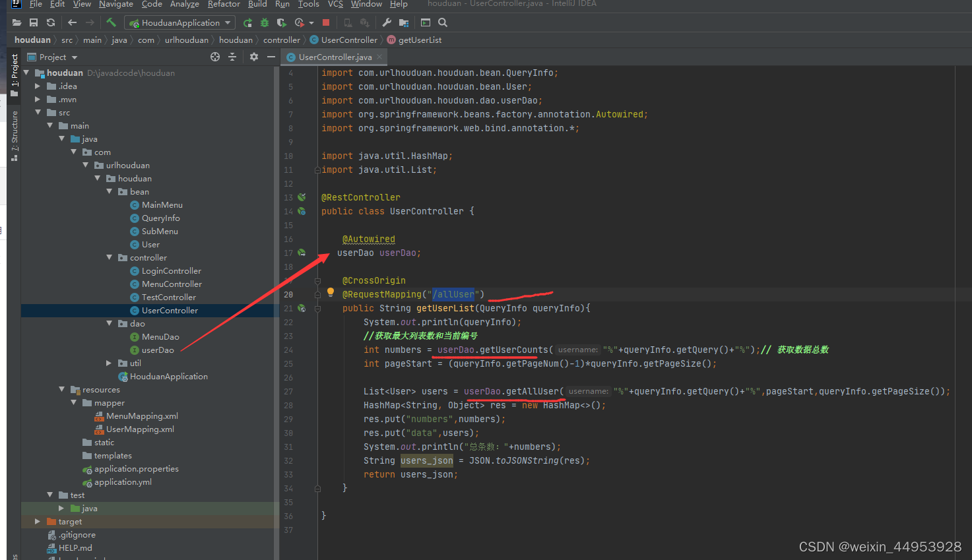Open the profiler dropdown arrow in toolbar
This screenshot has height=560, width=972.
pos(311,23)
